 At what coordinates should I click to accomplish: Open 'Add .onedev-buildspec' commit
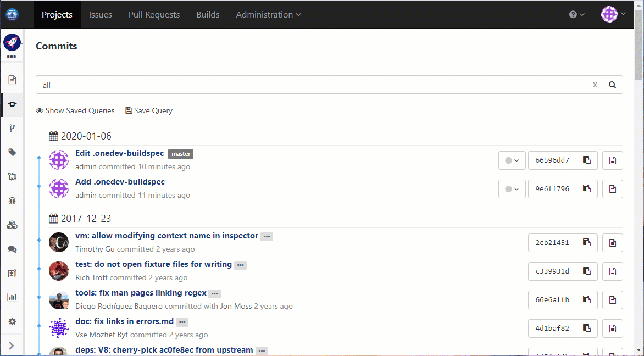coord(120,182)
